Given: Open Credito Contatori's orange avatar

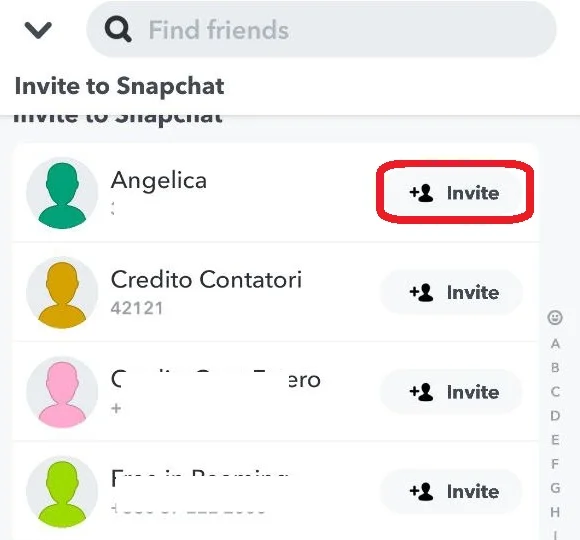Looking at the screenshot, I should pyautogui.click(x=62, y=293).
